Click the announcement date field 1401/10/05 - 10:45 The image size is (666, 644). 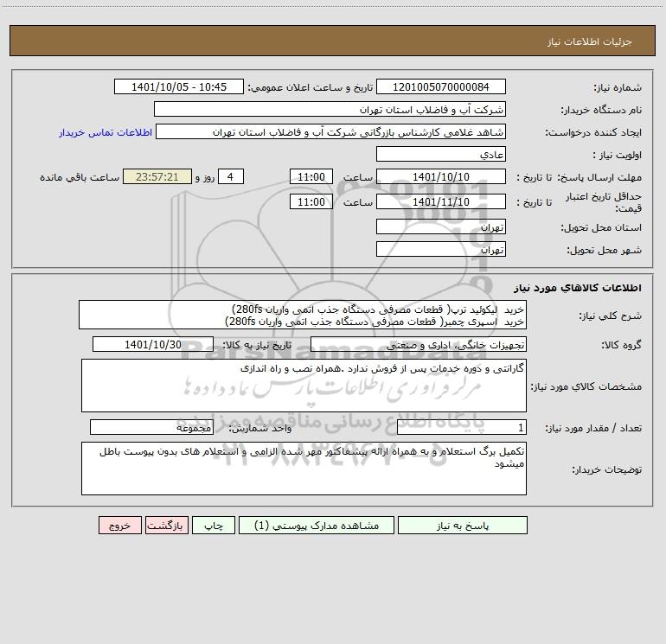(x=179, y=86)
